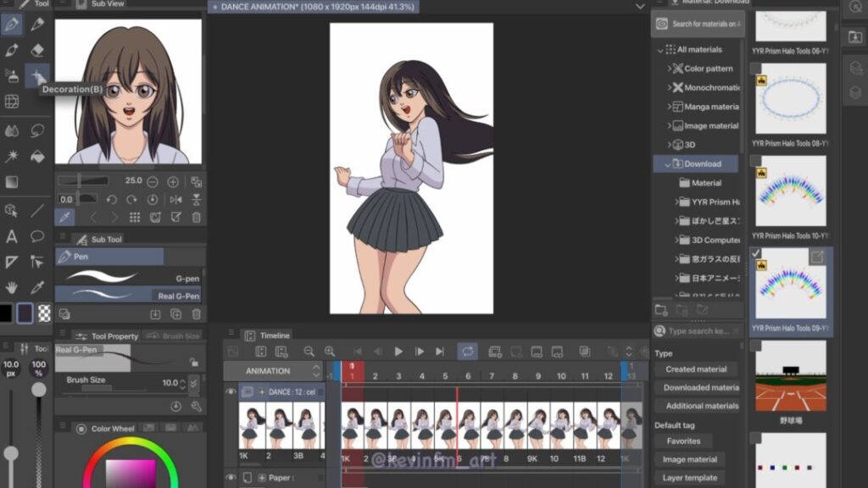The image size is (868, 488).
Task: Select the Airbrush tool
Action: (12, 75)
